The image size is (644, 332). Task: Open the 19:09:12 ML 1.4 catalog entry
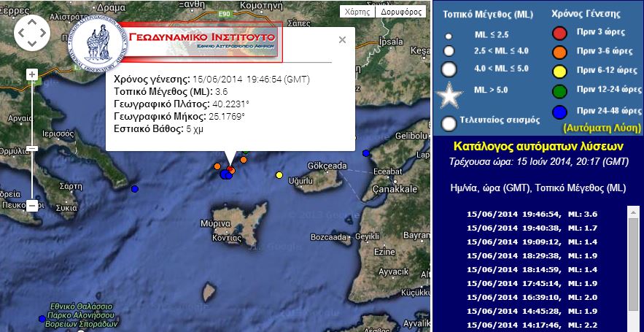pyautogui.click(x=532, y=242)
